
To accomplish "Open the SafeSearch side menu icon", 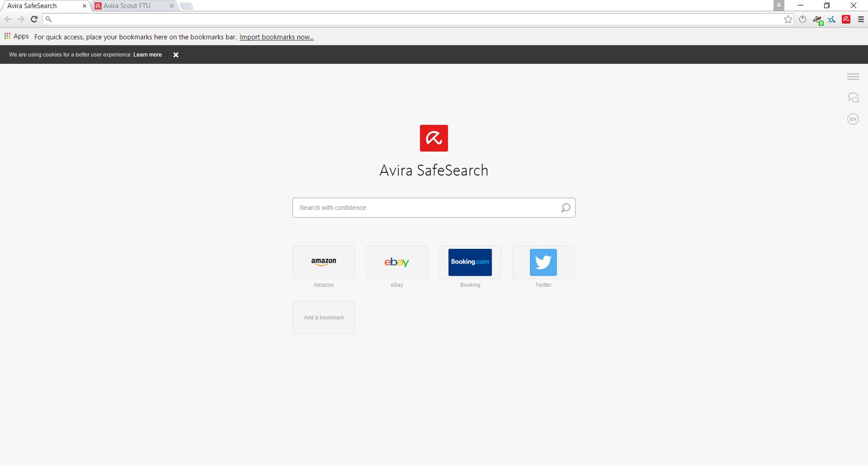I will [x=853, y=77].
